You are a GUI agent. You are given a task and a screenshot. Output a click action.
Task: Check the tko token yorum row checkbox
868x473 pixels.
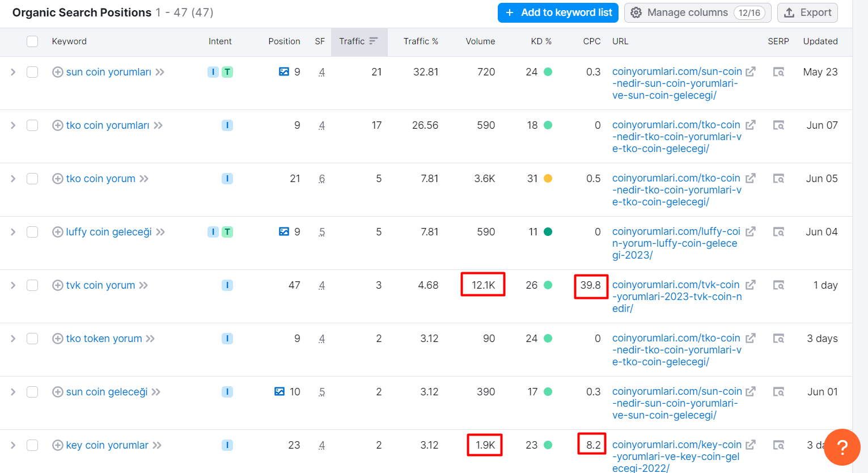click(x=32, y=339)
